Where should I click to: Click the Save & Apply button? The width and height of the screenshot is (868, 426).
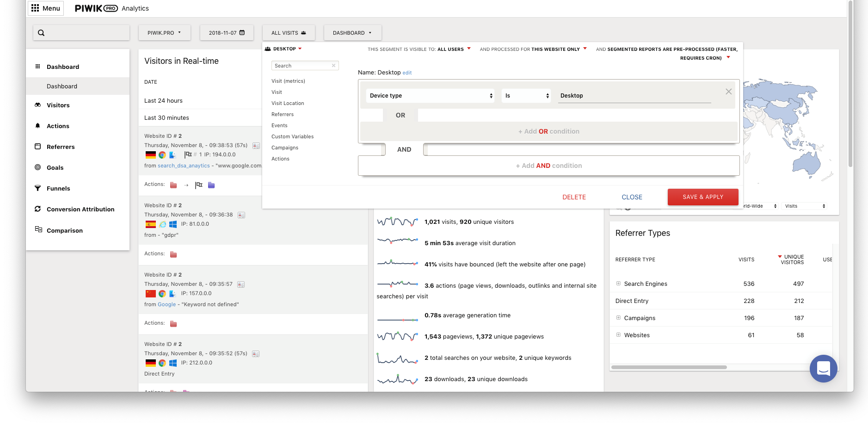click(x=702, y=197)
